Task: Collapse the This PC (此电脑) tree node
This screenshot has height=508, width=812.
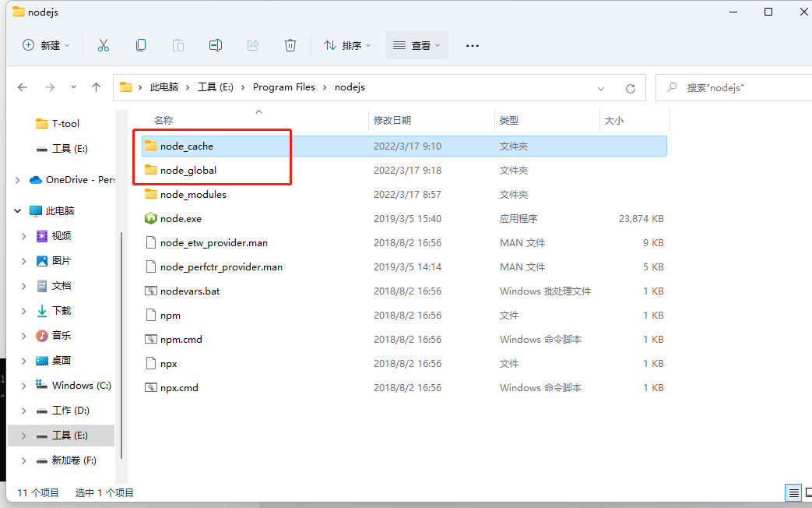Action: (18, 211)
